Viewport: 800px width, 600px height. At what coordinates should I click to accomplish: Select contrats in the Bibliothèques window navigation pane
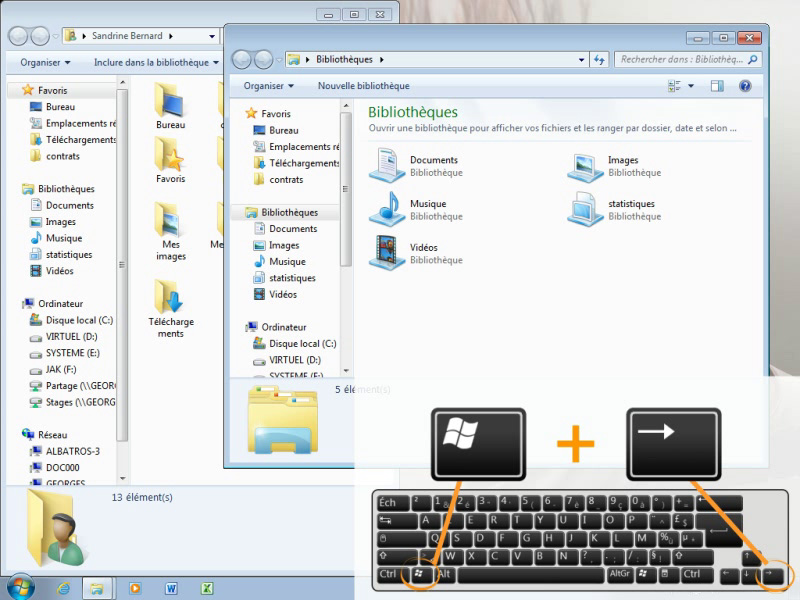(286, 180)
